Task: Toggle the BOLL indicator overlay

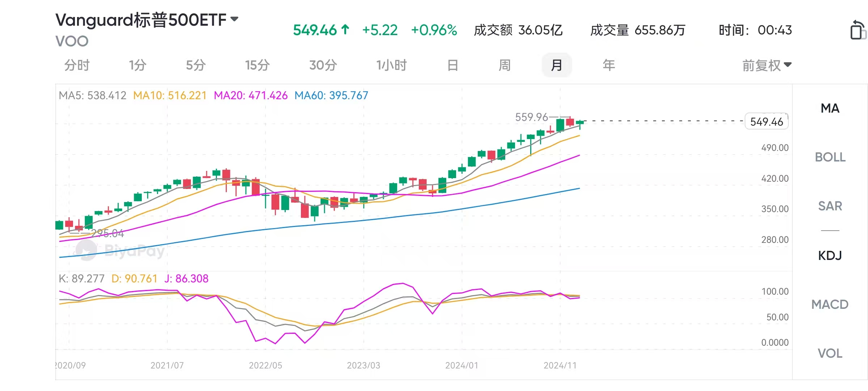Action: (x=830, y=157)
